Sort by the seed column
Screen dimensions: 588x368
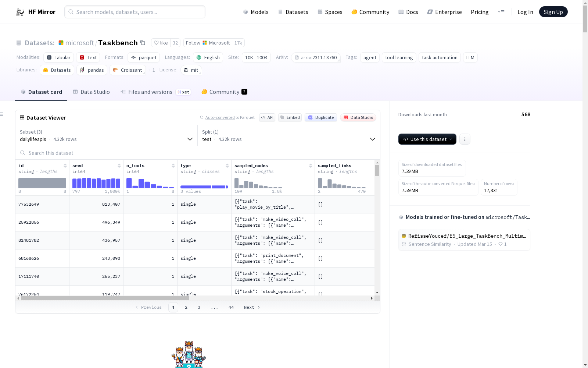pos(119,166)
